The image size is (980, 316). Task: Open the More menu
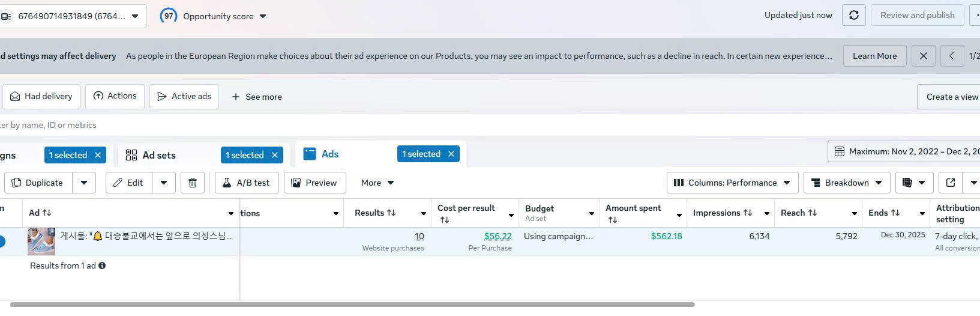point(377,183)
